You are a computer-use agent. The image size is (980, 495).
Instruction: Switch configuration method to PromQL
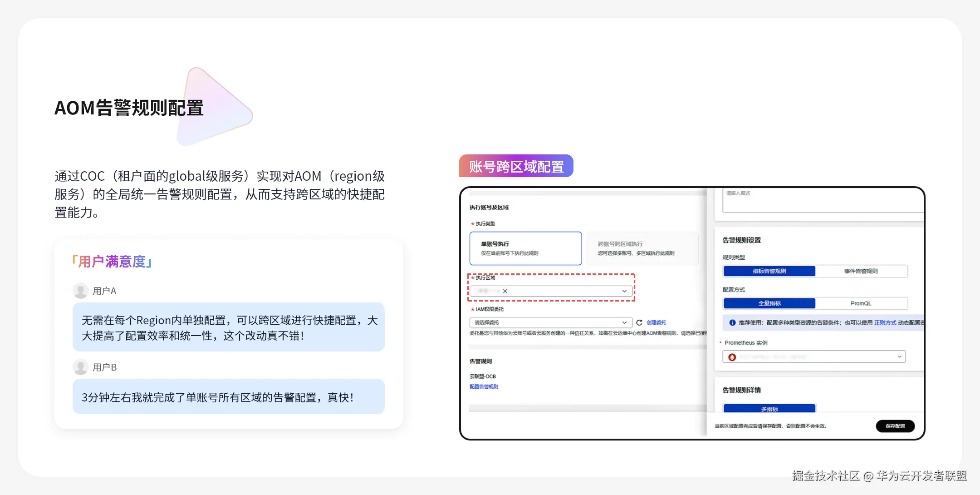(x=861, y=303)
